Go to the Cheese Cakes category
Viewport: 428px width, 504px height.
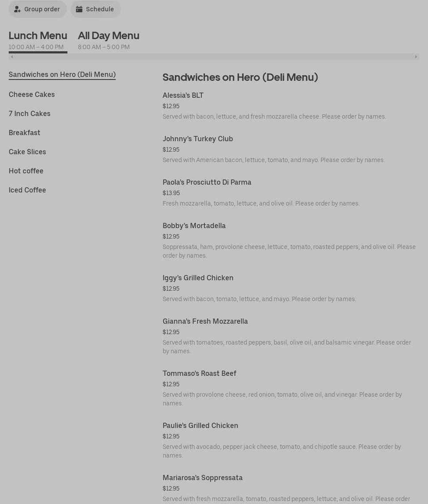coord(32,94)
